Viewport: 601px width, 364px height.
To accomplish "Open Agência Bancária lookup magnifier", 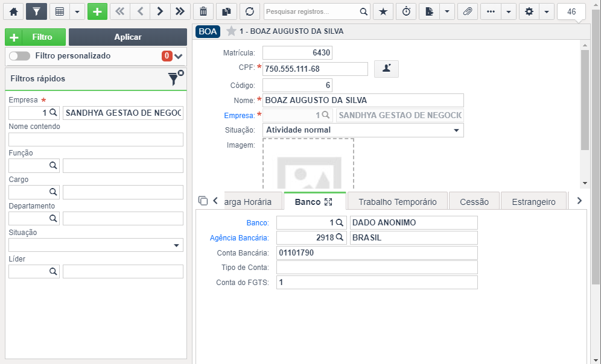I will click(x=340, y=237).
